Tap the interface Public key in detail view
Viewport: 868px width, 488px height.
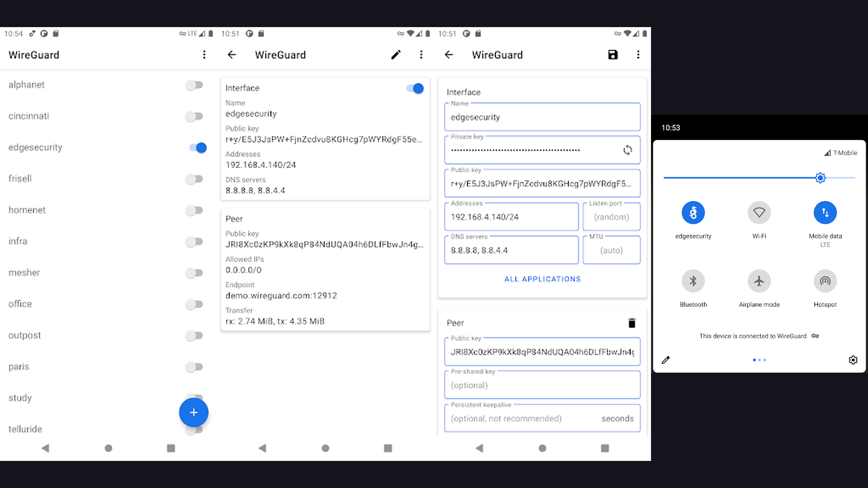point(324,140)
